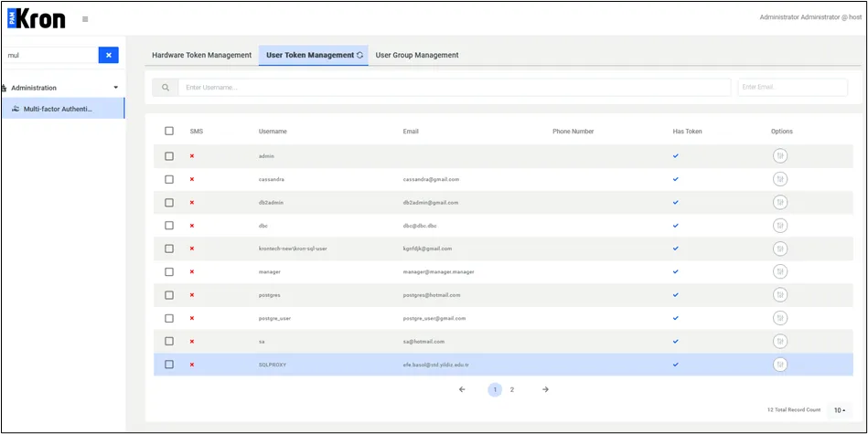Tick the checkbox for dbc
This screenshot has width=868, height=434.
(x=169, y=226)
